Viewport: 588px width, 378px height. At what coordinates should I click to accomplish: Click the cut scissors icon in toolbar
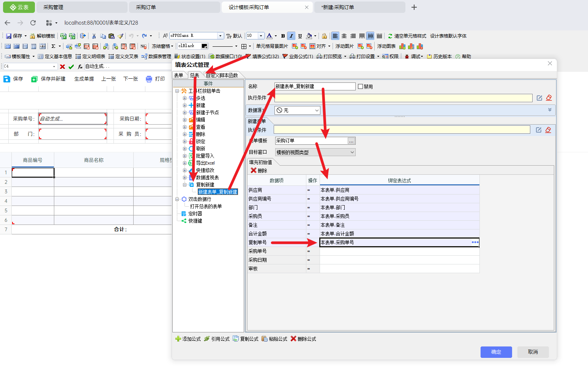click(94, 36)
